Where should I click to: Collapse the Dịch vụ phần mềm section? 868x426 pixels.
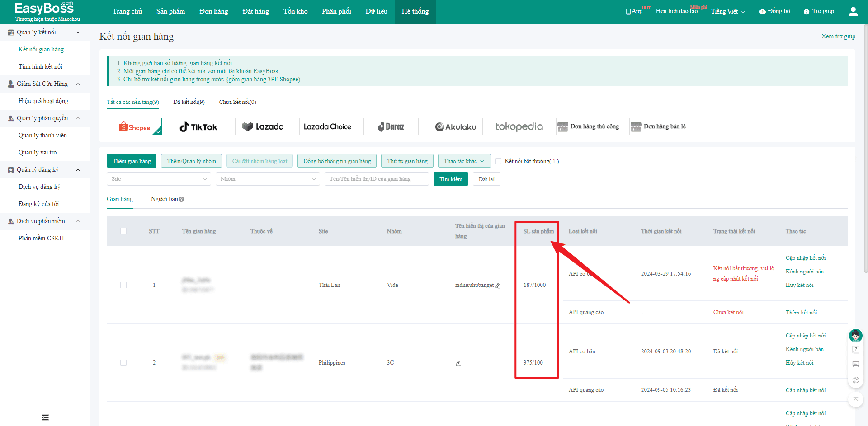pyautogui.click(x=78, y=221)
